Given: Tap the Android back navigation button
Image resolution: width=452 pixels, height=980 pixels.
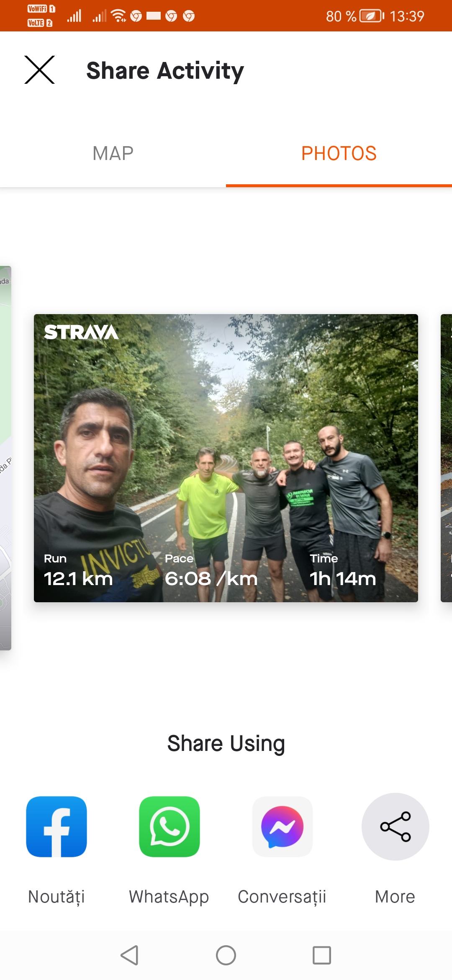Looking at the screenshot, I should click(x=130, y=955).
